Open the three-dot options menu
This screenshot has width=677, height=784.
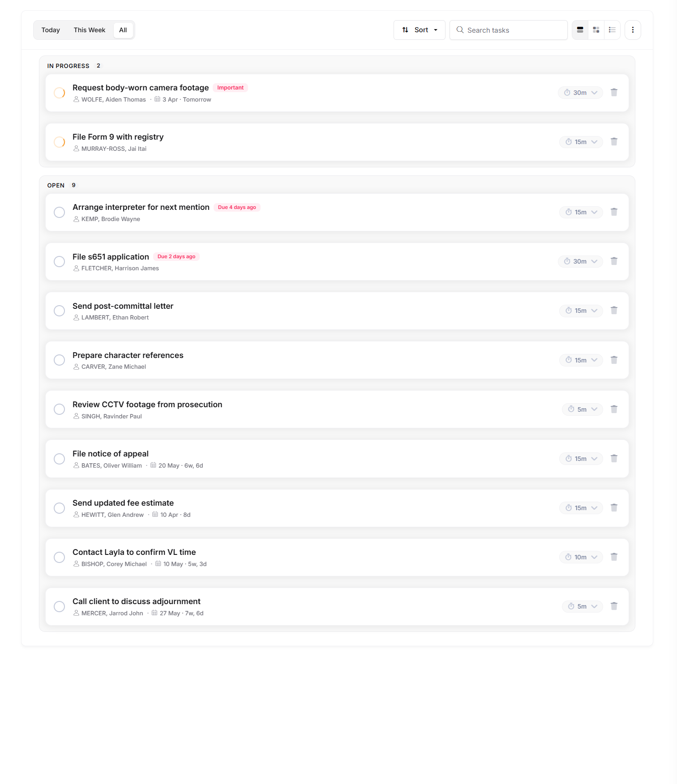633,30
